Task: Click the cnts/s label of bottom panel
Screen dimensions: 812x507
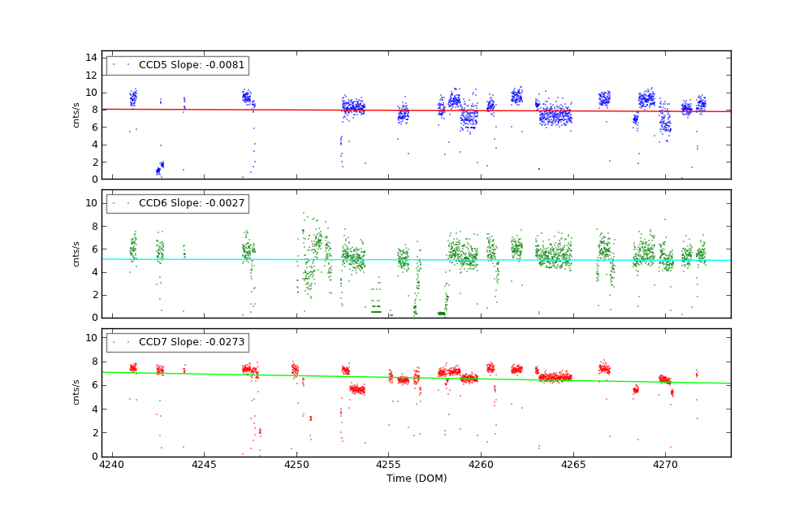Action: pos(76,392)
